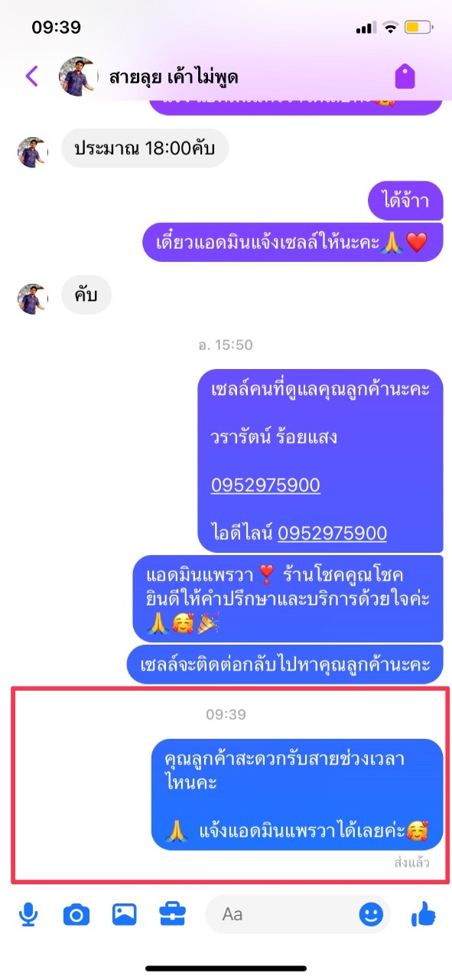Tap sender avatar beside คับ message
Viewport: 452px width, 980px height.
point(32,299)
